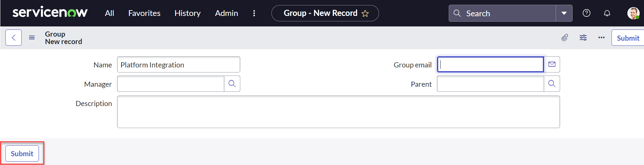Open the help question mark icon
644x165 pixels.
point(586,13)
